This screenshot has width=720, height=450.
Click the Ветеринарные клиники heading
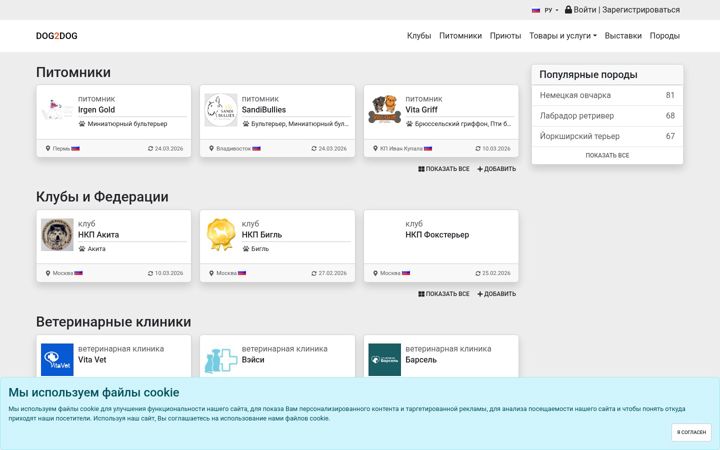[x=113, y=322]
